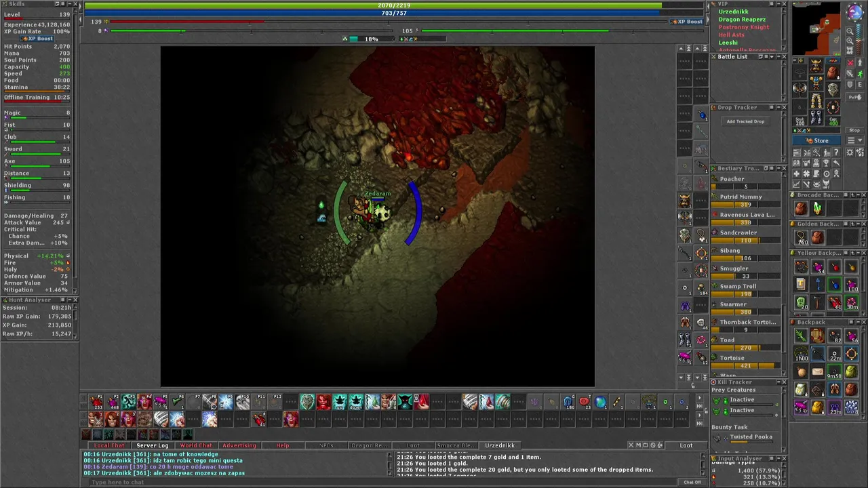868x488 pixels.
Task: Click the blue key in Yellow Backpack
Action: click(x=818, y=283)
